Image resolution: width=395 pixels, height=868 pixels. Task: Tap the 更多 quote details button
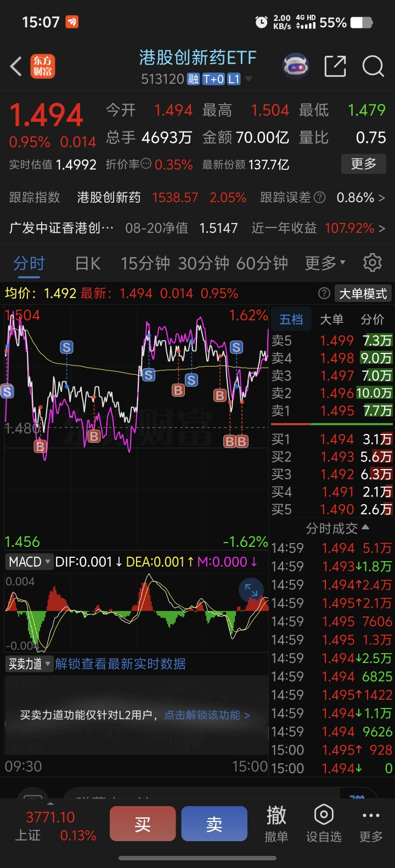tap(364, 164)
